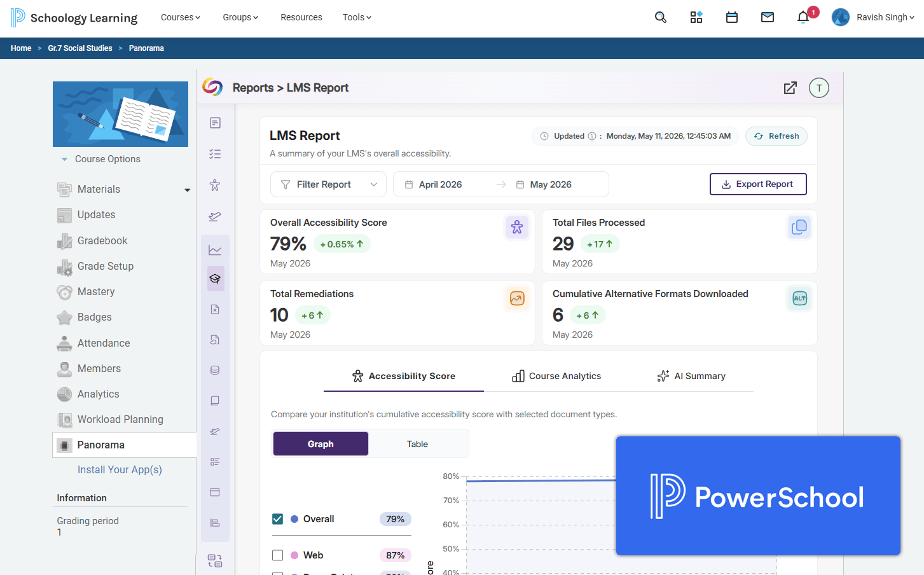
Task: Click the Total Remediations card icon
Action: pos(517,298)
